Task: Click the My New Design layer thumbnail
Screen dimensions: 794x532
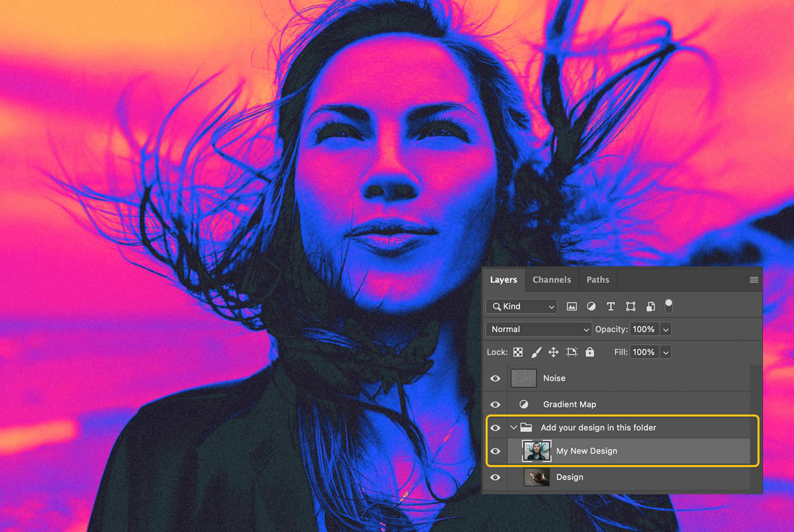Action: click(537, 451)
